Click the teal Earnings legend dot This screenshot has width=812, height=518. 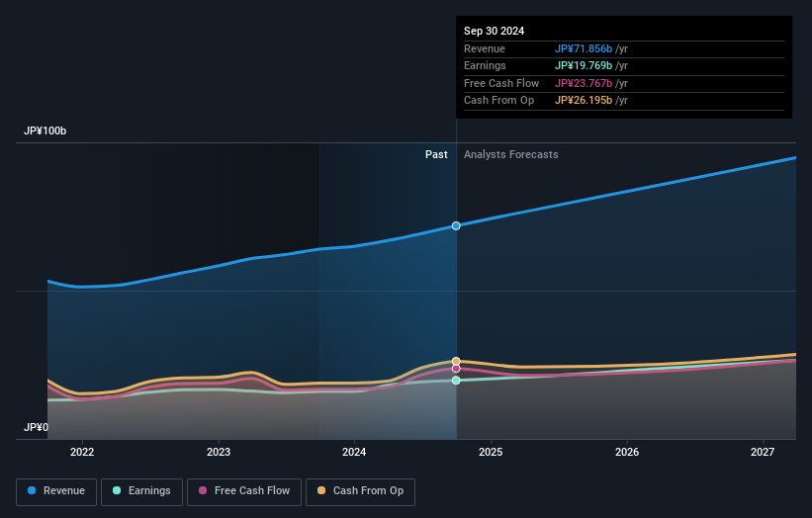point(117,490)
